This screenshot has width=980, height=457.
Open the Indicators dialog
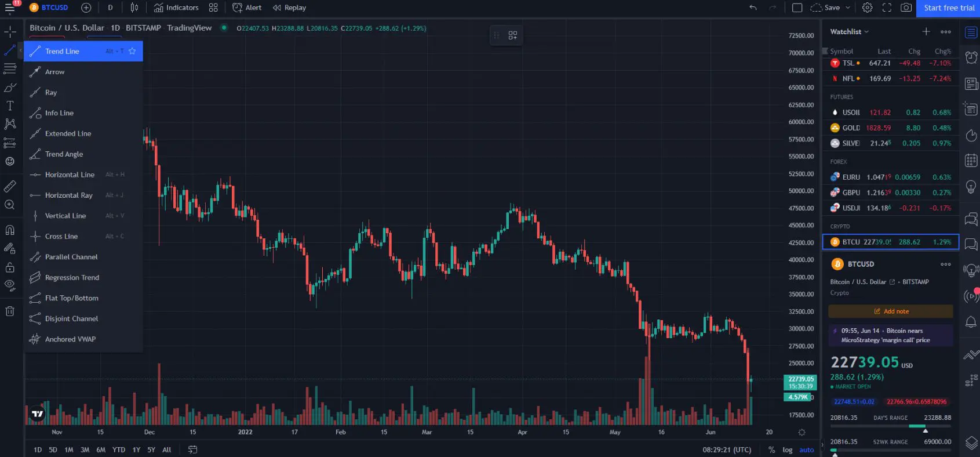point(176,8)
